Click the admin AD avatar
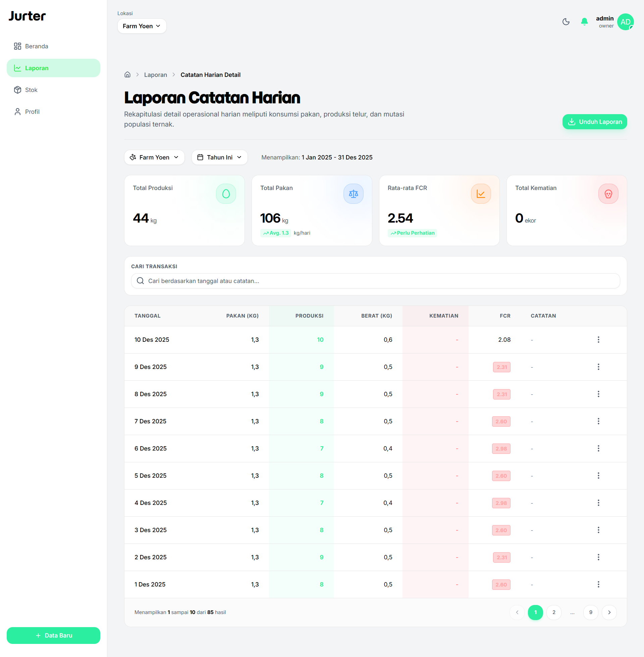 tap(625, 22)
